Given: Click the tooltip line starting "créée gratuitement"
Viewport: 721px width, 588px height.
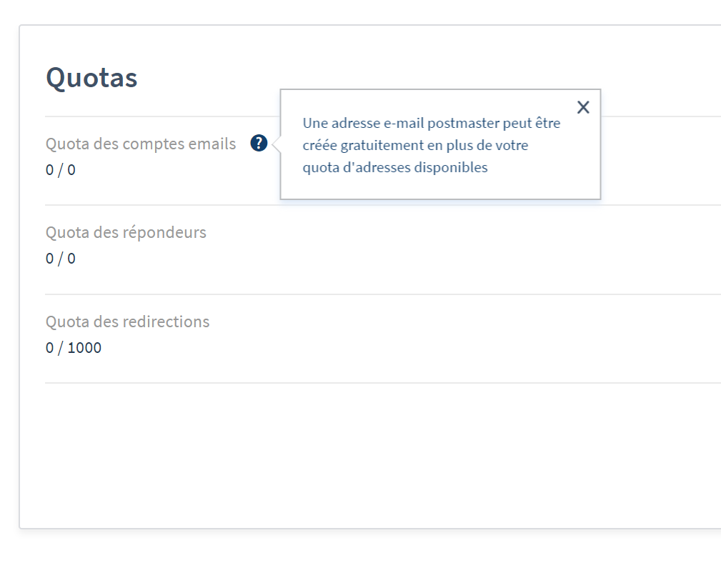Looking at the screenshot, I should coord(415,145).
